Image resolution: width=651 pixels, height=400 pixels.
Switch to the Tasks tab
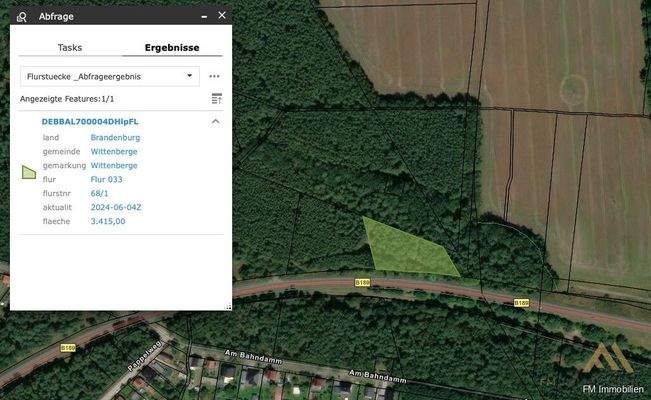[x=70, y=47]
